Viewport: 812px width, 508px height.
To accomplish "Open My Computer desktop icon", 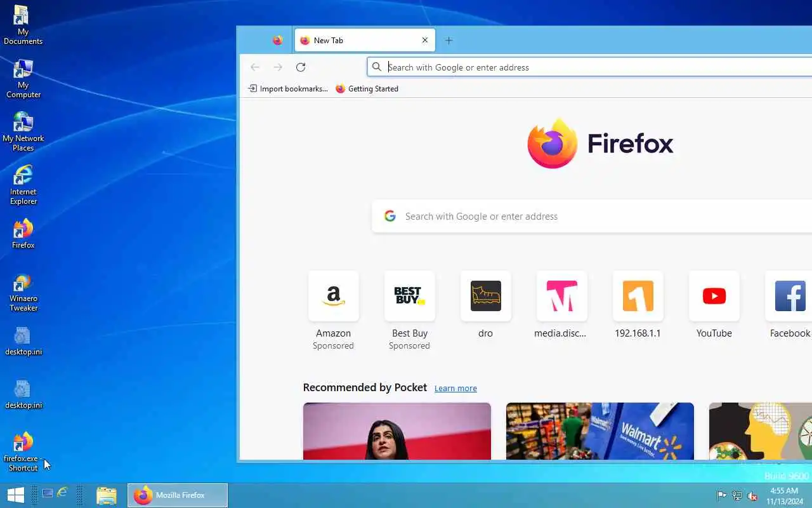I will (23, 79).
